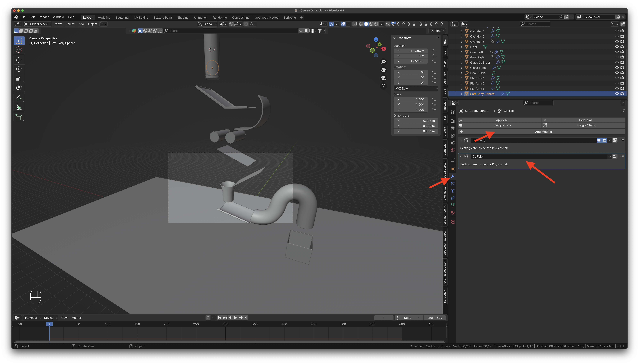Collapse the Collision modifier panel
This screenshot has height=364, width=639.
[x=461, y=157]
